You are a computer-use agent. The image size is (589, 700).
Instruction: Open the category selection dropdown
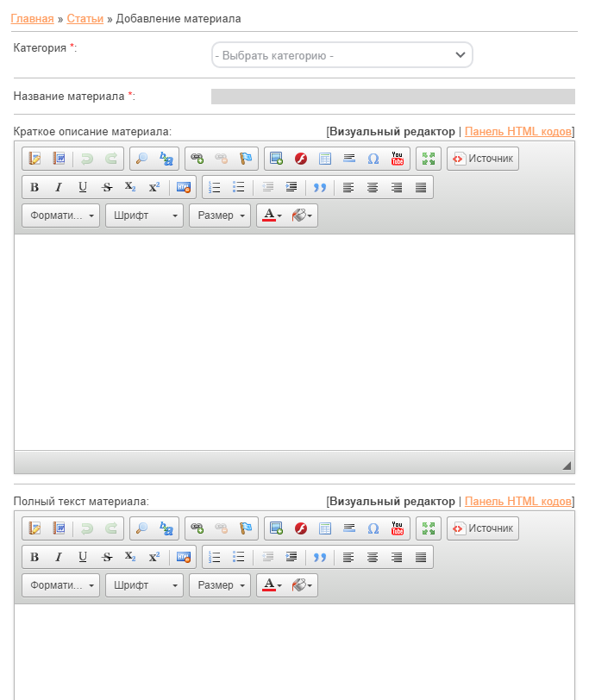coord(342,55)
